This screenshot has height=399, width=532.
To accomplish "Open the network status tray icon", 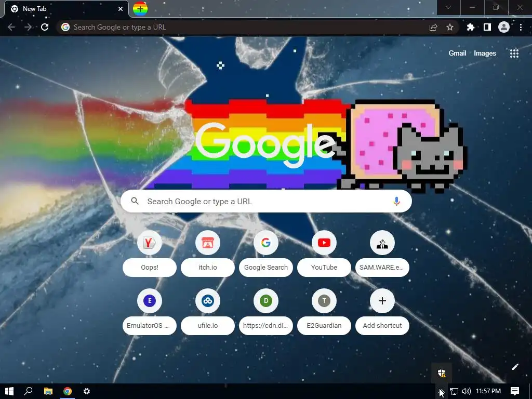I will click(454, 391).
